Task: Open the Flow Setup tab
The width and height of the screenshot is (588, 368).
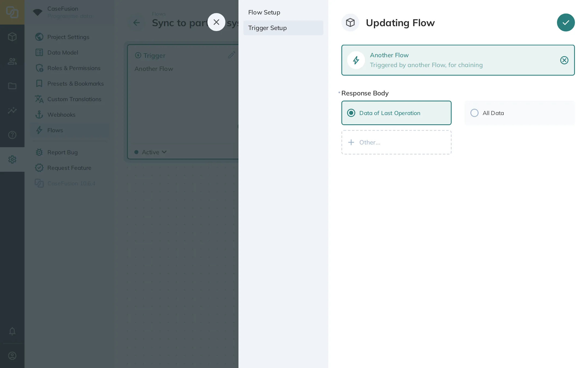Action: [x=283, y=12]
